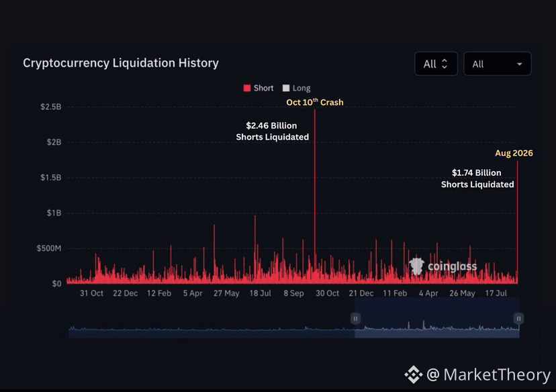Click the '$2.5B' y-axis label
The width and height of the screenshot is (556, 392).
pyautogui.click(x=51, y=107)
